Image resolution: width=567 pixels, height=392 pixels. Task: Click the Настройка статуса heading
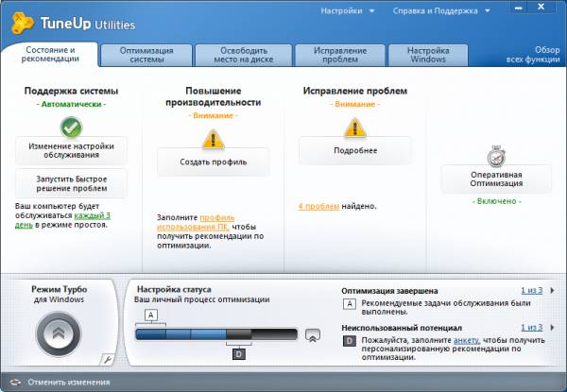pos(174,289)
